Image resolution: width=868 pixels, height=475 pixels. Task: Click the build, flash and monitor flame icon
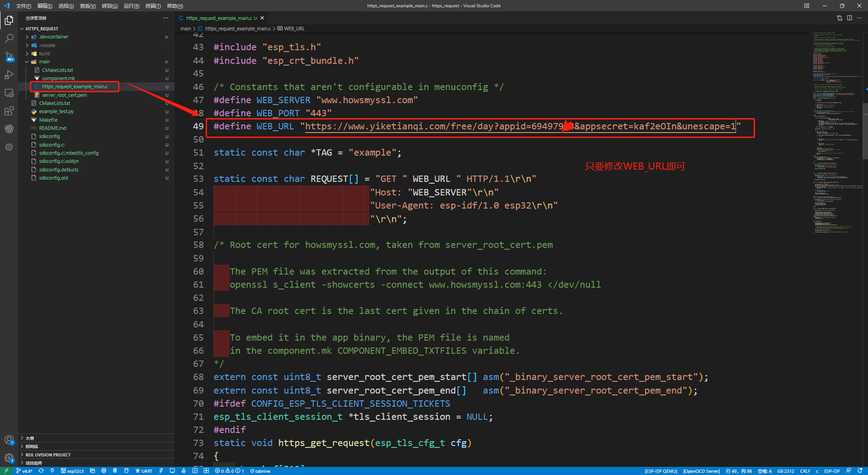tap(184, 471)
